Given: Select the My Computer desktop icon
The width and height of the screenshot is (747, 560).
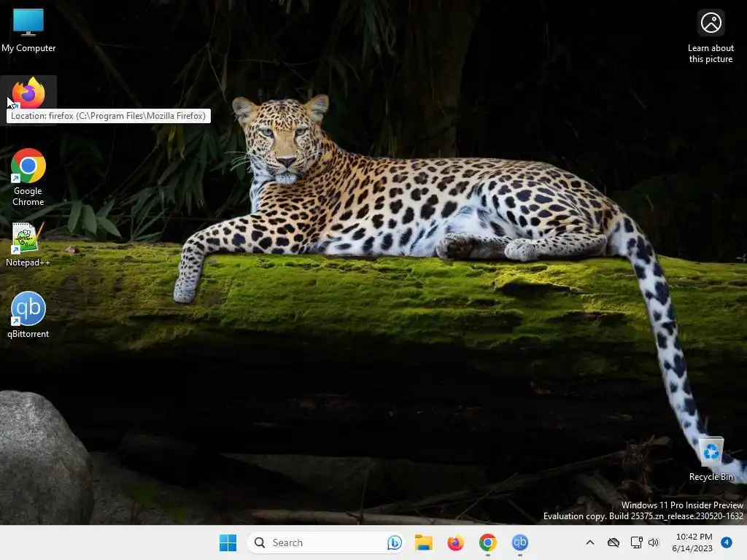Looking at the screenshot, I should pyautogui.click(x=28, y=31).
